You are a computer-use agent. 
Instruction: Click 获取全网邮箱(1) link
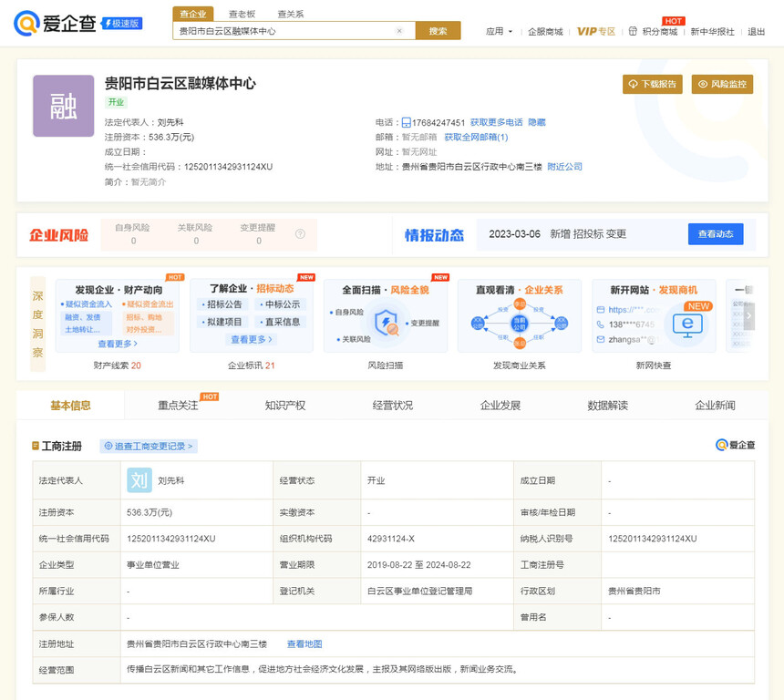[x=476, y=137]
